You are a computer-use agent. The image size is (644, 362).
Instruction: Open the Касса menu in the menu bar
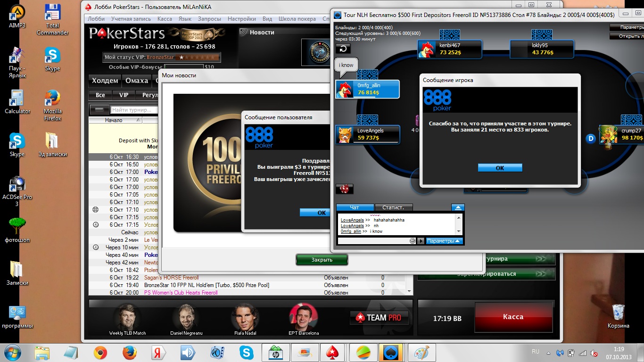[165, 19]
